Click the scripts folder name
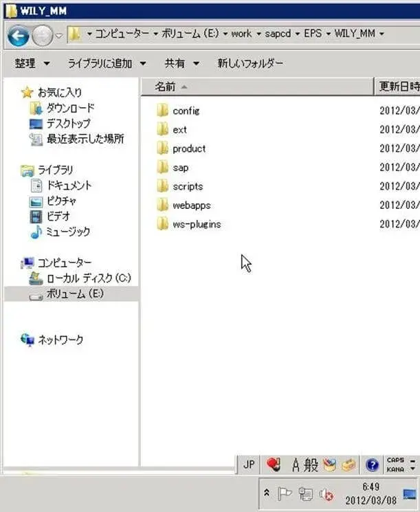This screenshot has height=512, width=420. coord(188,187)
